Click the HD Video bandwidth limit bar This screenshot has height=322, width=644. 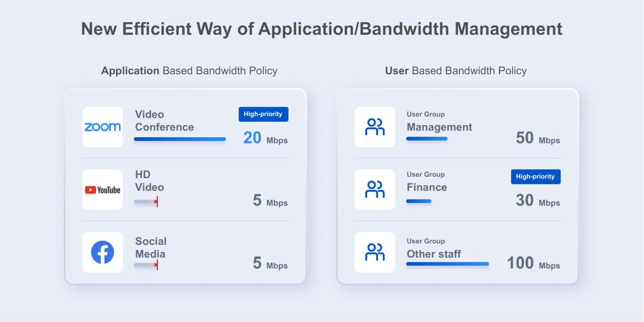coord(146,202)
